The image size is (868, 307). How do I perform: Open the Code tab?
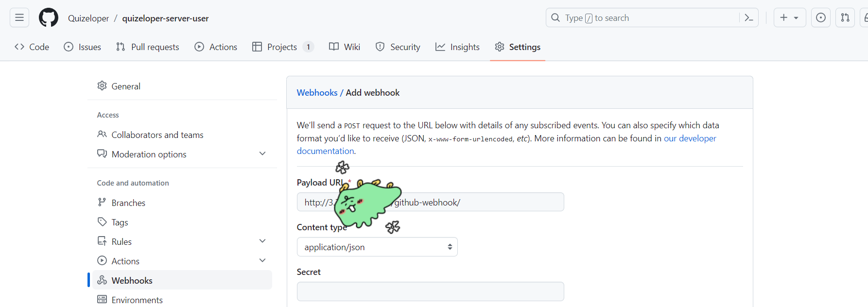click(x=32, y=47)
